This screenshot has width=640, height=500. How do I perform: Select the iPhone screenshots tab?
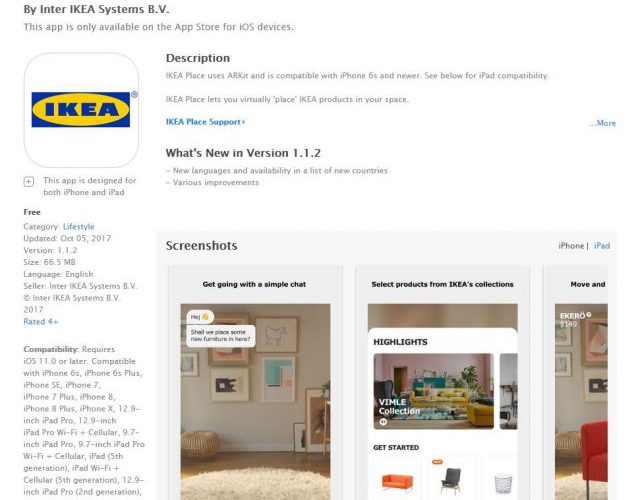click(571, 246)
